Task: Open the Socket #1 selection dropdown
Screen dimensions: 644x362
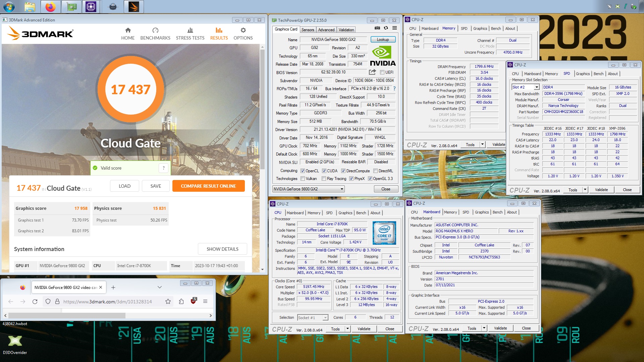Action: click(312, 317)
